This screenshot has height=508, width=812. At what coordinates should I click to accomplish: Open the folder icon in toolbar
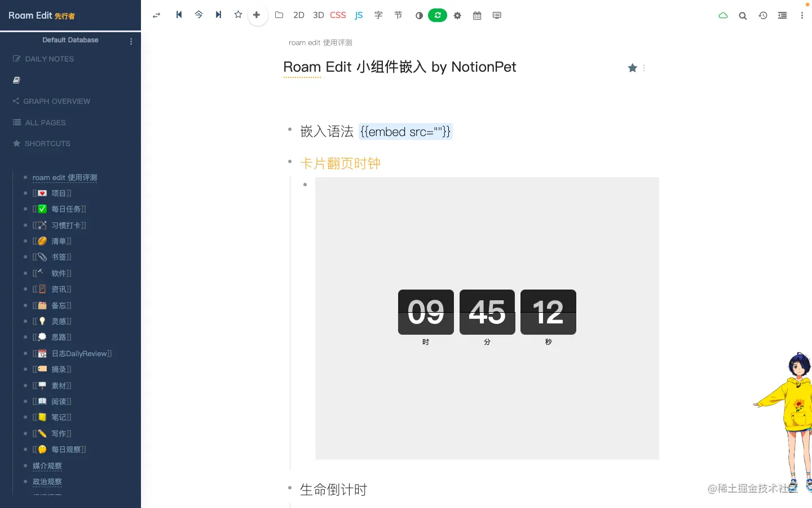point(279,15)
